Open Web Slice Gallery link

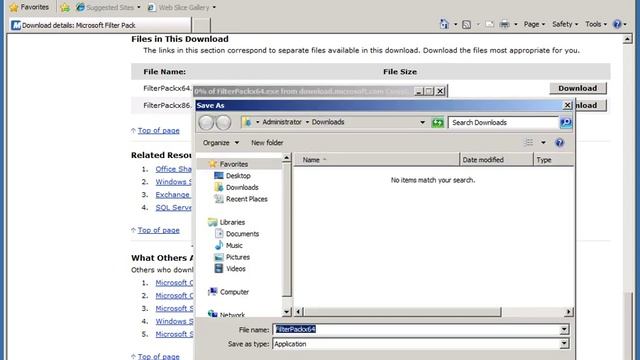(179, 7)
